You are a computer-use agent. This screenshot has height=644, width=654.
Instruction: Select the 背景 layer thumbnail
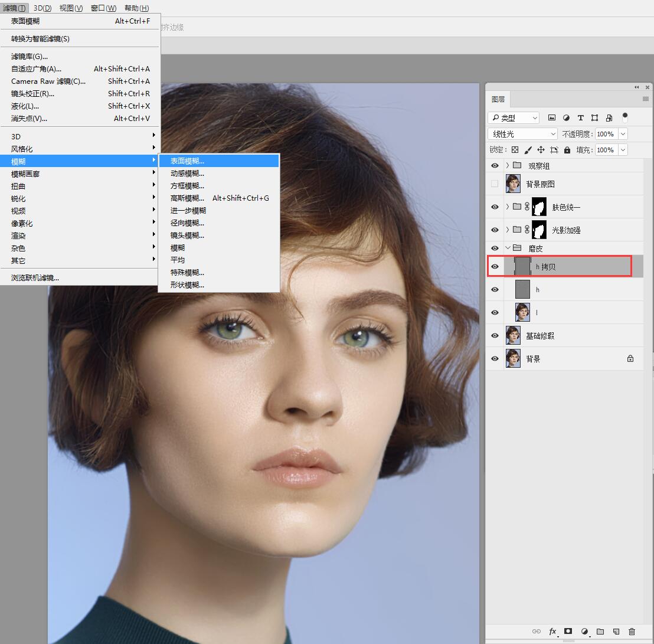coord(513,358)
